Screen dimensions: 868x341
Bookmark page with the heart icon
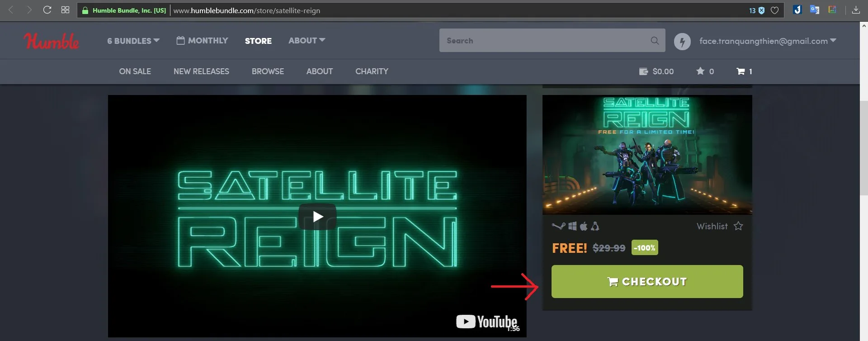point(774,10)
